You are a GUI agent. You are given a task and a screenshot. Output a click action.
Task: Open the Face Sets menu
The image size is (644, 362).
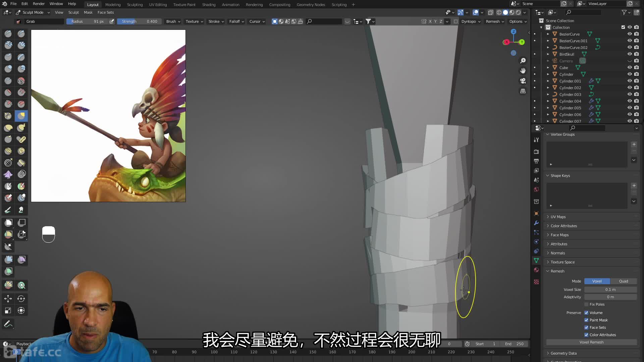106,12
